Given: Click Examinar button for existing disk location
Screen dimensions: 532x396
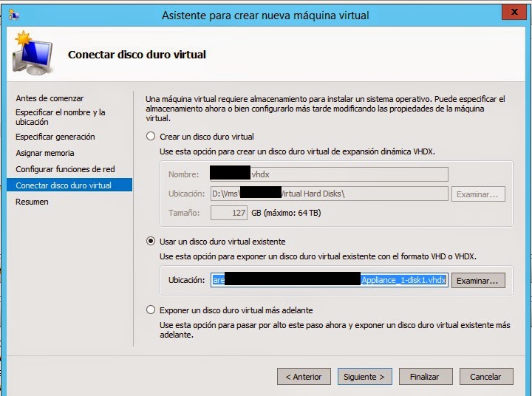Looking at the screenshot, I should tap(478, 281).
